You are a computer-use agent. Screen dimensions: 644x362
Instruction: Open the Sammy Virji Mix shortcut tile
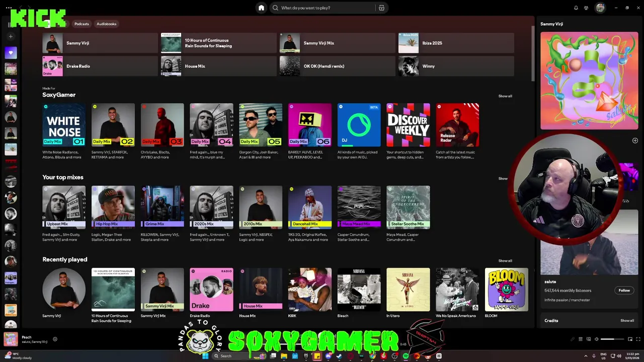pyautogui.click(x=337, y=43)
